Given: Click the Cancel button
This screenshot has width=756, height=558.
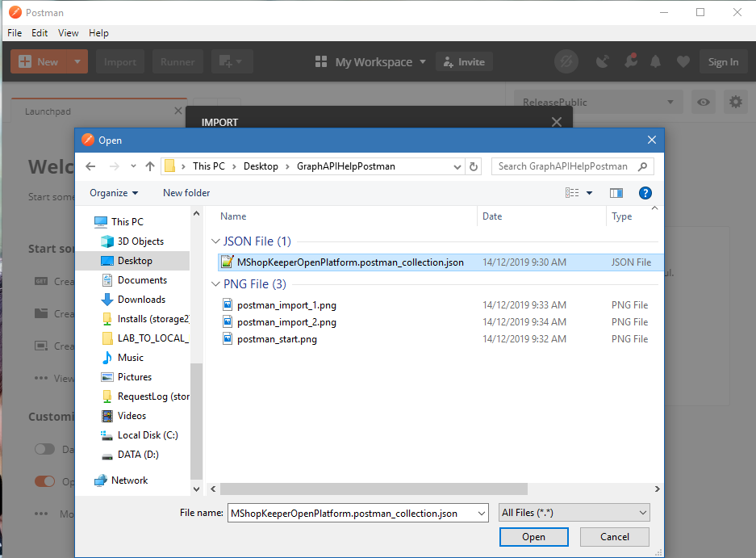Looking at the screenshot, I should (614, 537).
